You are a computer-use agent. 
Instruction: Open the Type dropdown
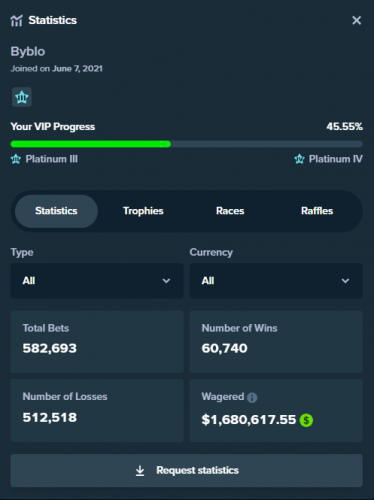97,281
